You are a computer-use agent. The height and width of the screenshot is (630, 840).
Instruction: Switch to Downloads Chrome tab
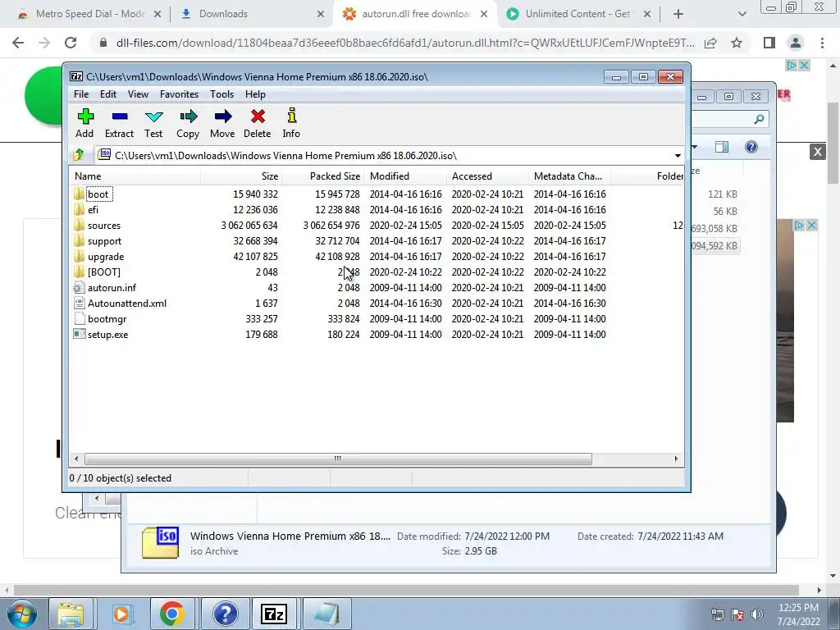253,14
